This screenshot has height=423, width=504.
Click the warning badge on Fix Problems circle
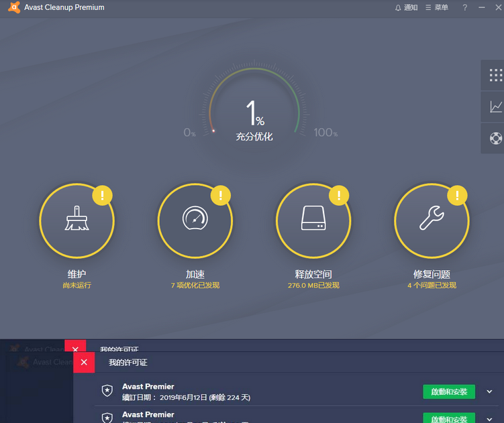[457, 195]
